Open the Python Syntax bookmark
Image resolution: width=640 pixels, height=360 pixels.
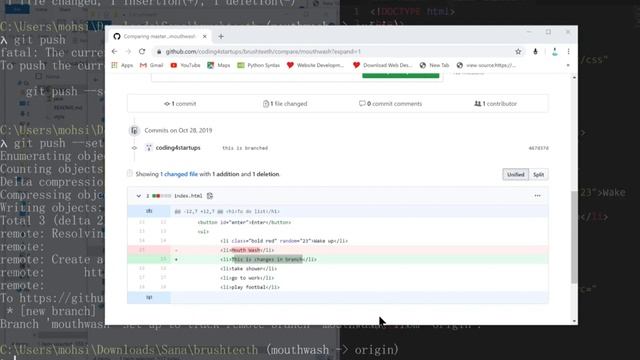coord(258,65)
